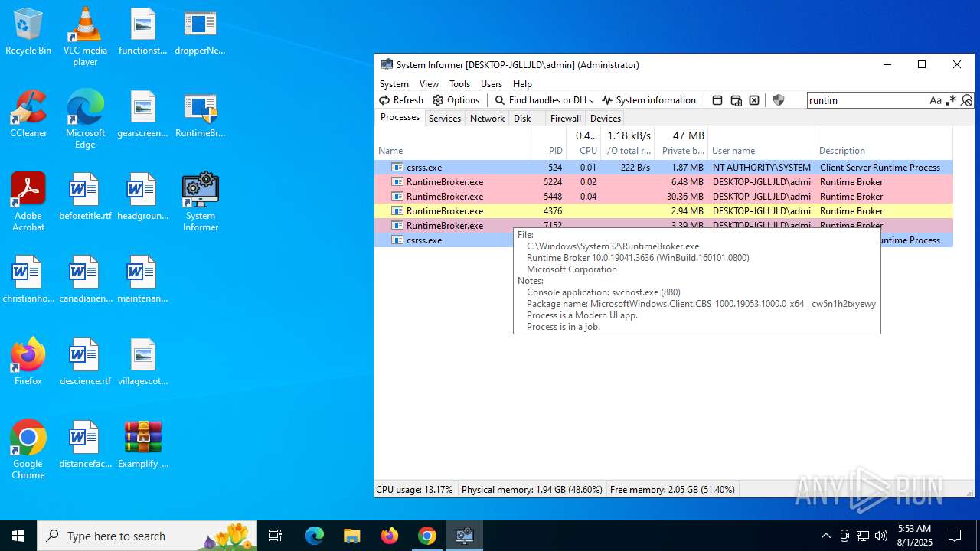Click System Informer taskbar button
This screenshot has width=980, height=551.
pos(465,536)
